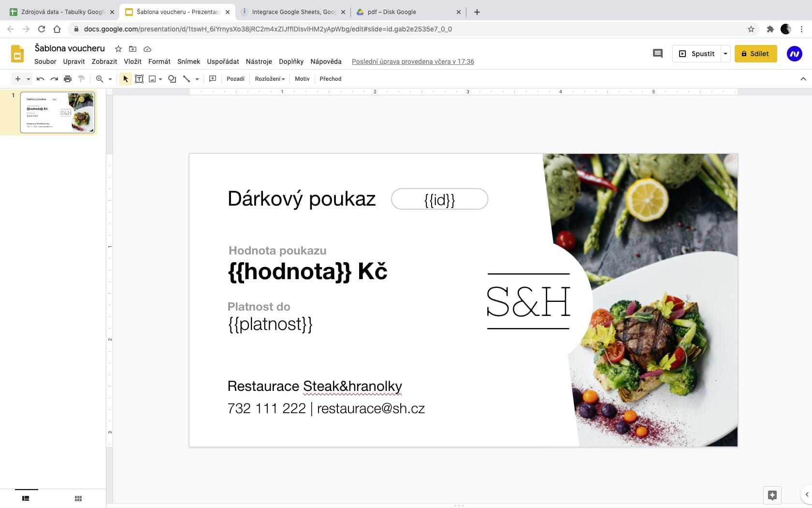Open the new slide layout dropdown arrow
Image resolution: width=812 pixels, height=508 pixels.
(x=29, y=79)
